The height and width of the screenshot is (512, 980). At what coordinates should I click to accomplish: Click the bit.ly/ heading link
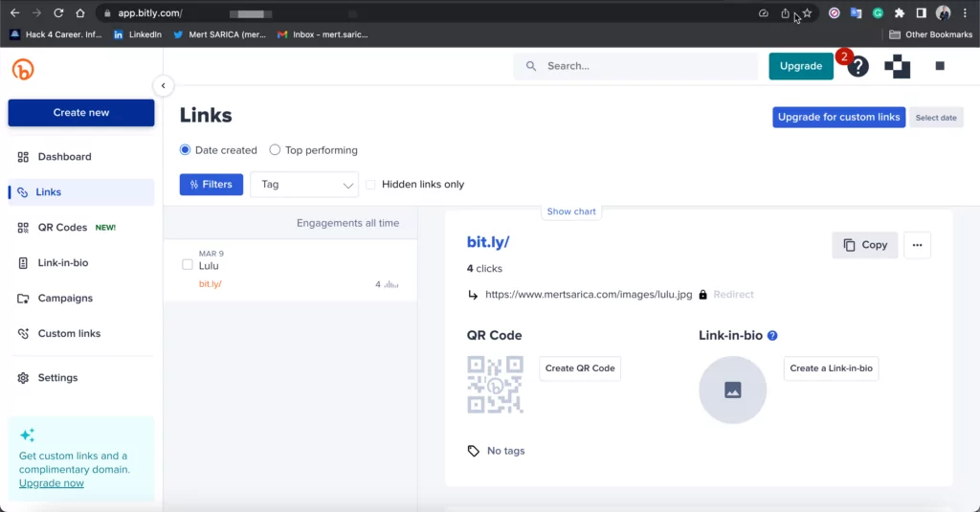point(488,242)
